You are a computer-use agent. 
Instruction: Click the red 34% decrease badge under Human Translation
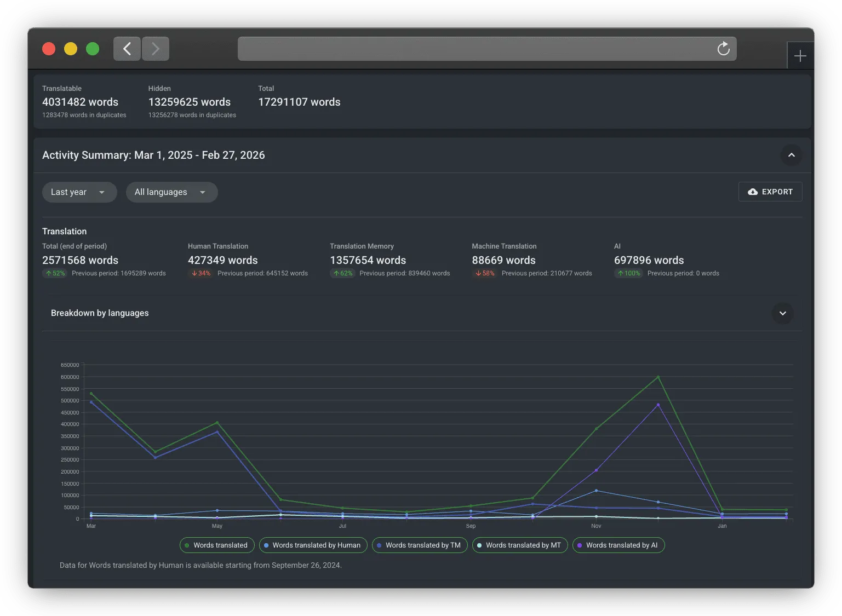[x=201, y=273]
